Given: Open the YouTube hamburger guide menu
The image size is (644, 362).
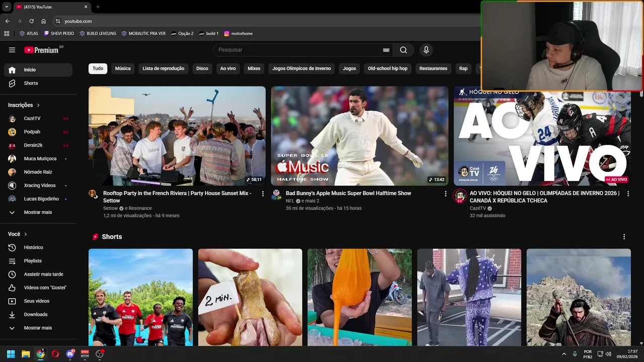Looking at the screenshot, I should (x=12, y=50).
